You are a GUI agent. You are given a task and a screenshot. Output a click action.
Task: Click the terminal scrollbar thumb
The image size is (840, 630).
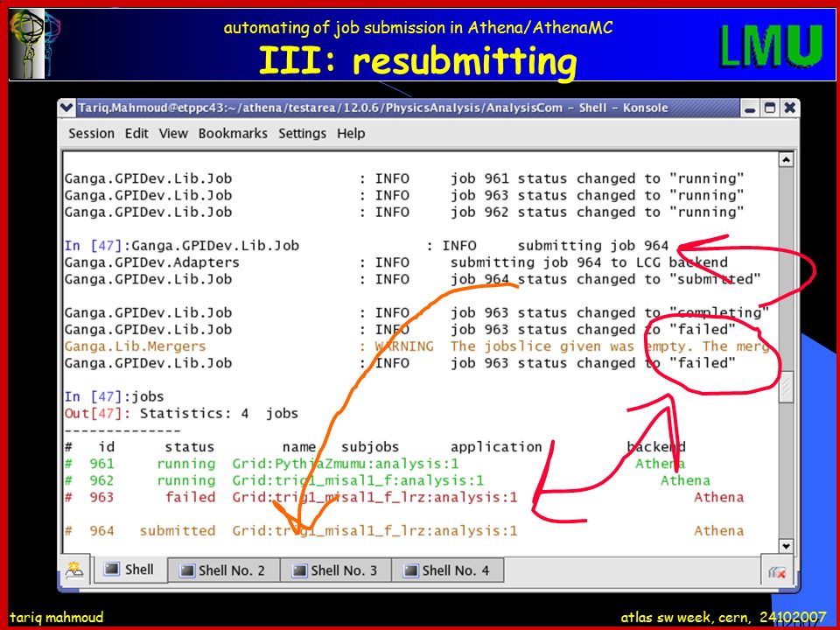click(786, 386)
